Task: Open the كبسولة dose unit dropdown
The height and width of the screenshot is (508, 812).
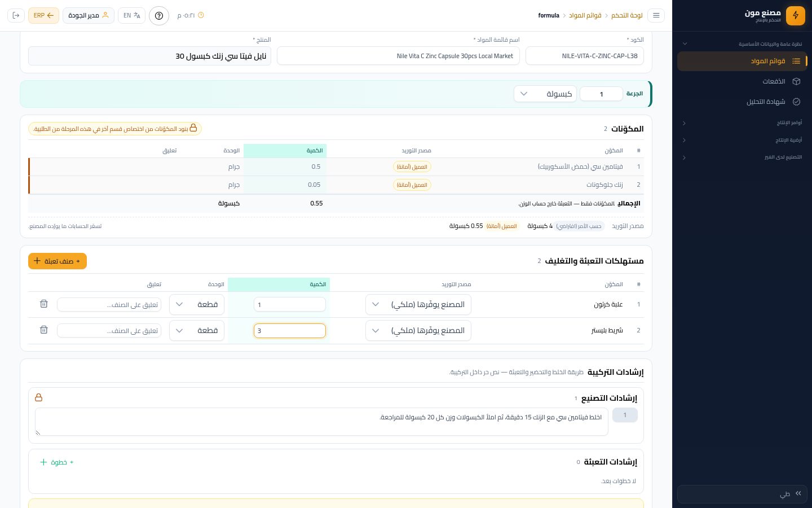Action: click(545, 94)
